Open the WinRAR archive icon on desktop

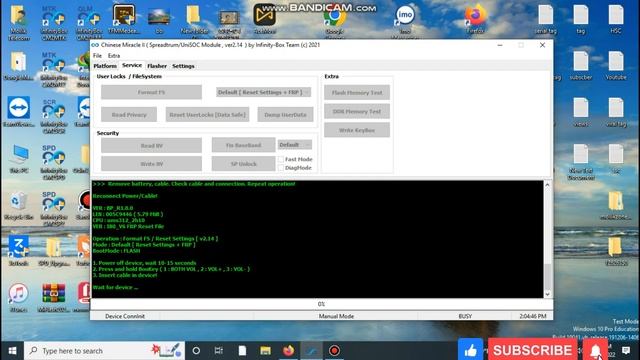click(x=53, y=297)
